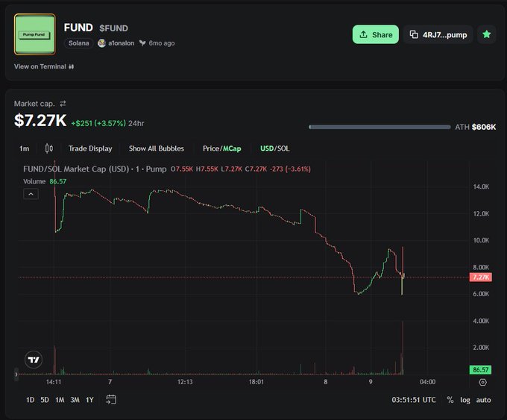Toggle auto scale mode
507x420 pixels.
tap(483, 401)
